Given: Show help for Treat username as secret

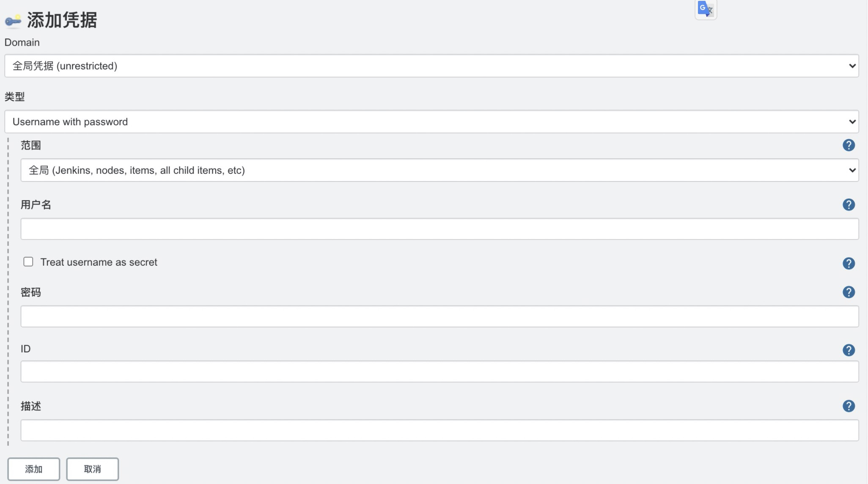Looking at the screenshot, I should (849, 263).
